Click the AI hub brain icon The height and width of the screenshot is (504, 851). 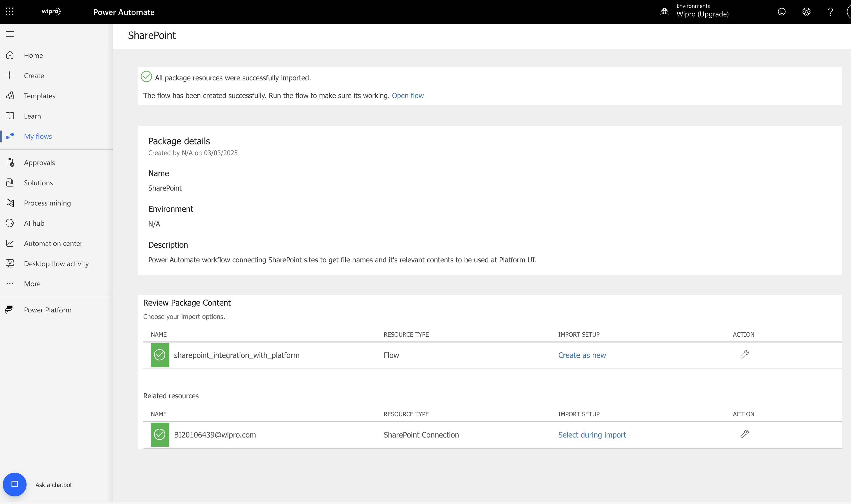coord(10,223)
